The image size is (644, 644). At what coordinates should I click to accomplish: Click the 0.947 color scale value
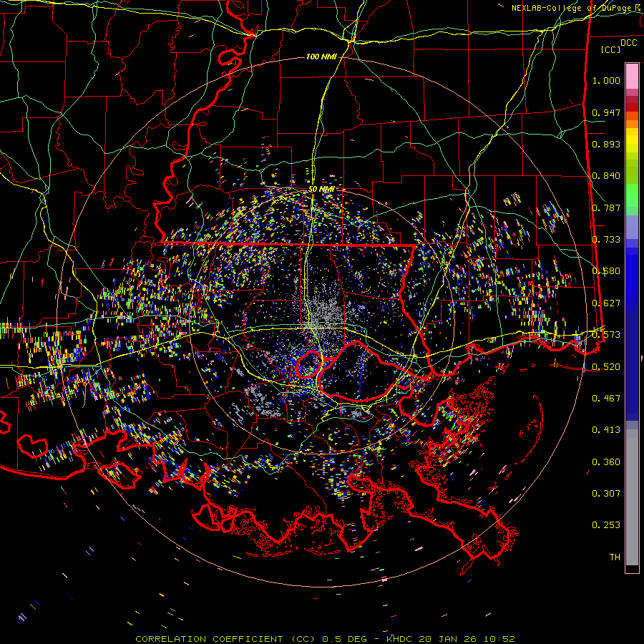pos(606,112)
